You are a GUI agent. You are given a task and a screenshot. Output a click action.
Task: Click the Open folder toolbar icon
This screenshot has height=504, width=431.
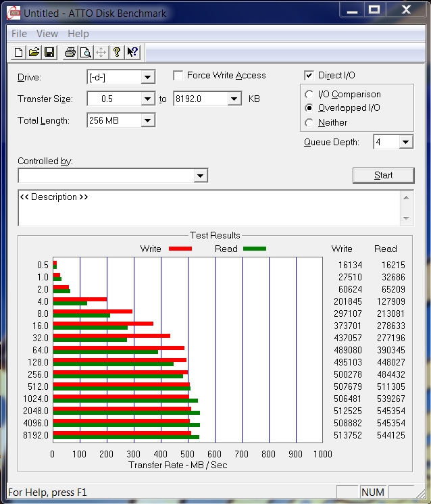pos(34,52)
